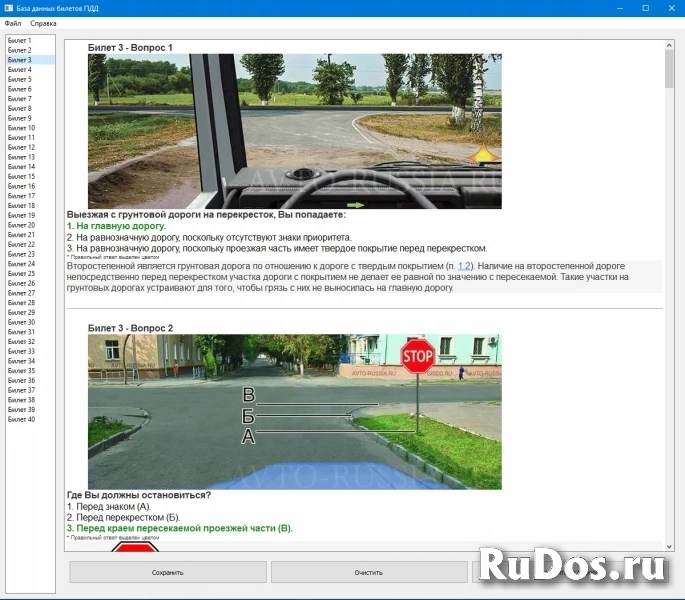Select Билет 40 at the list bottom
685x600 pixels.
(21, 419)
